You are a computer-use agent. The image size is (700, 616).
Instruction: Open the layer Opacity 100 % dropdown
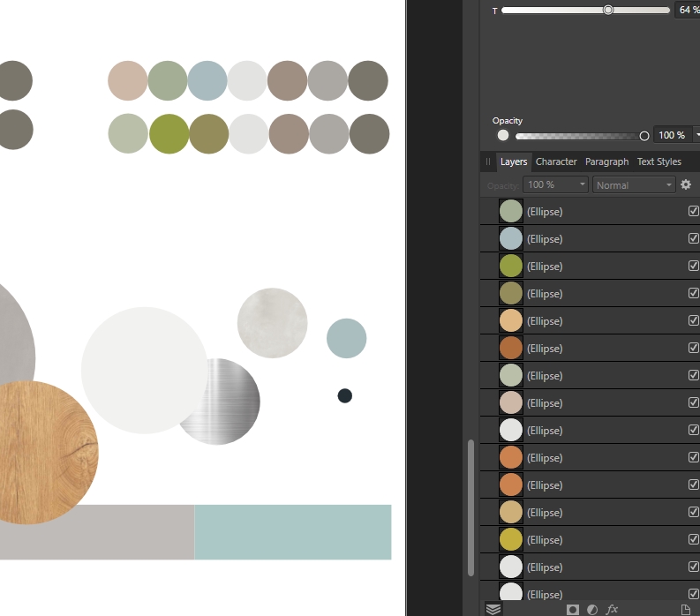point(555,184)
